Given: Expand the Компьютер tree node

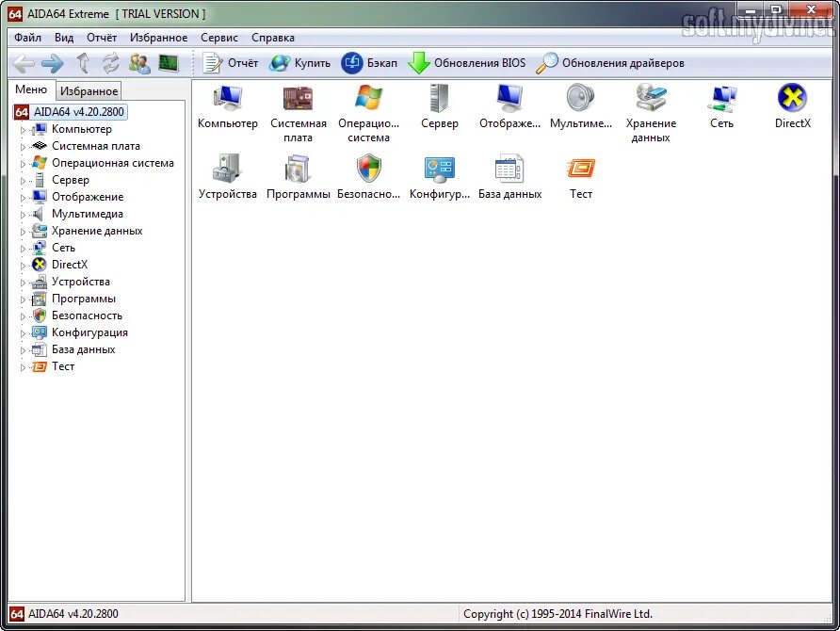Looking at the screenshot, I should click(23, 130).
